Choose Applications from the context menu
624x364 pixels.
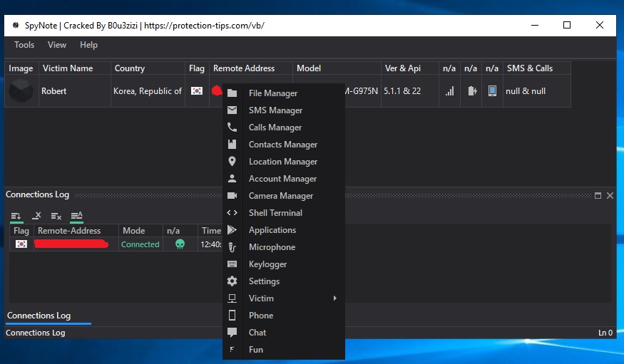[x=283, y=229]
